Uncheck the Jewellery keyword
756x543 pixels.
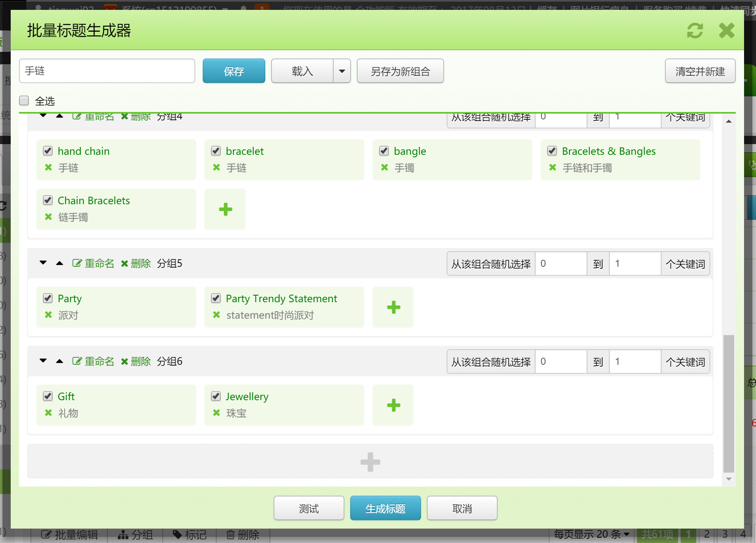pyautogui.click(x=216, y=396)
